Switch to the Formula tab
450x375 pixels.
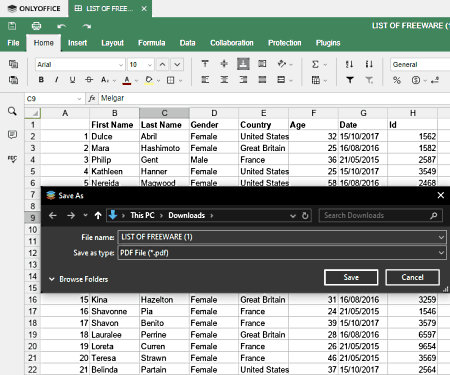tap(152, 43)
